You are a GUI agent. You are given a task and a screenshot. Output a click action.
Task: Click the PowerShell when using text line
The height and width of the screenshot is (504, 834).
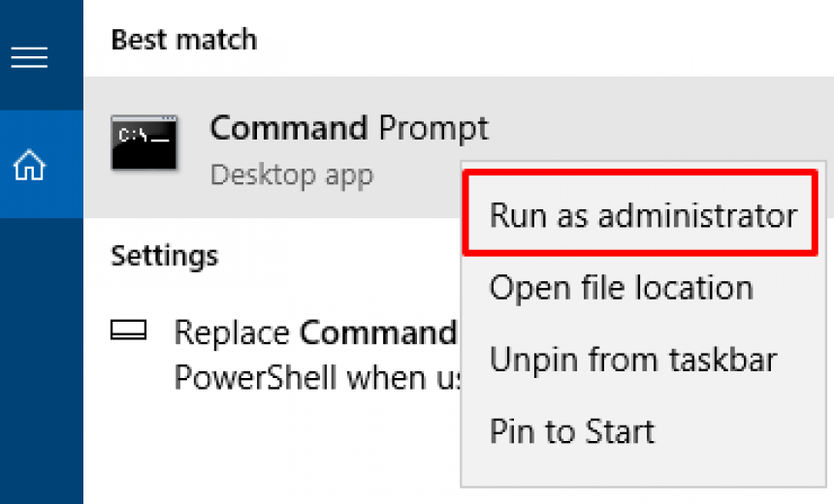click(x=316, y=377)
